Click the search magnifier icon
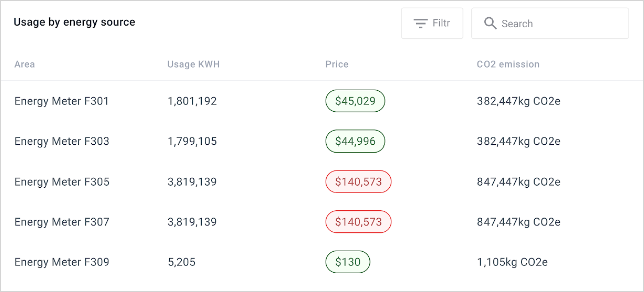Image resolution: width=644 pixels, height=292 pixels. point(490,23)
